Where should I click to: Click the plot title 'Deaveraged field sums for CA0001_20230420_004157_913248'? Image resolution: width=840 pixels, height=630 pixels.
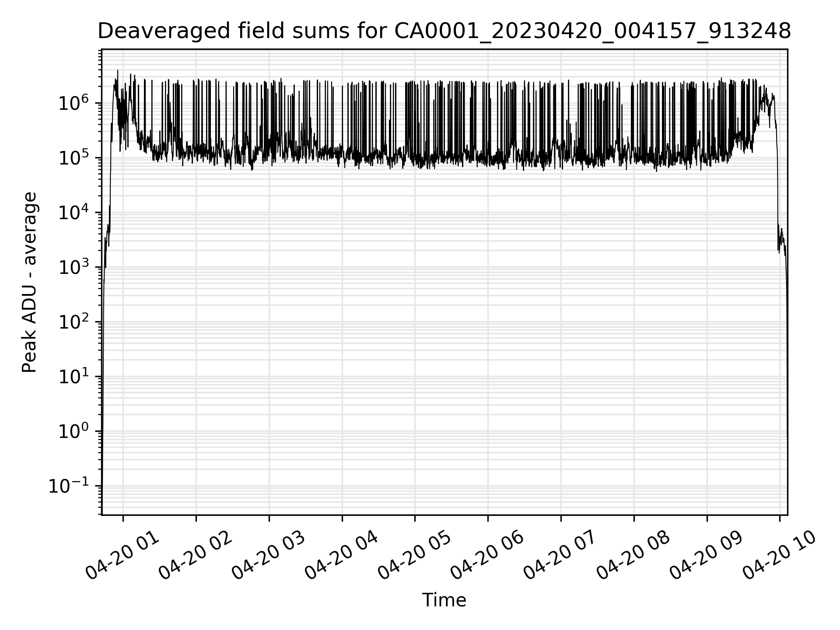[444, 31]
